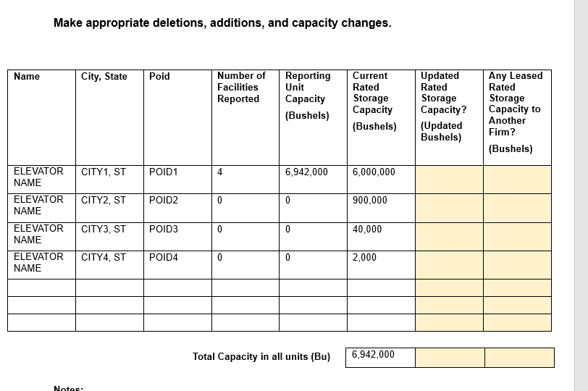This screenshot has height=391, width=588.
Task: Select the 6,000,000 current capacity cell
Action: pos(381,179)
